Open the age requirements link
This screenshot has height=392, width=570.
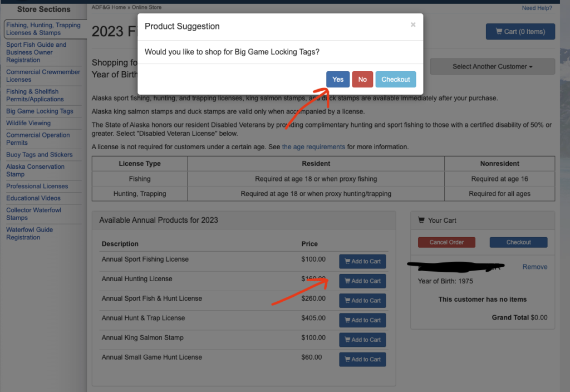tap(313, 147)
